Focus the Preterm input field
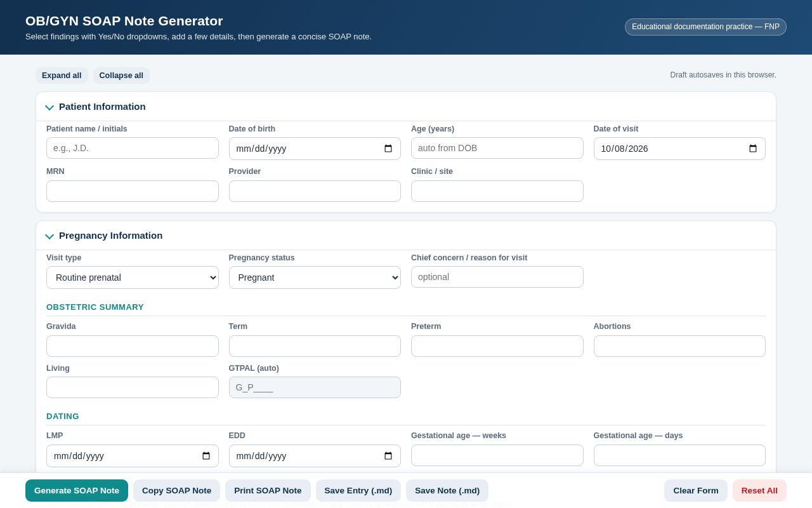The image size is (812, 508). (497, 346)
